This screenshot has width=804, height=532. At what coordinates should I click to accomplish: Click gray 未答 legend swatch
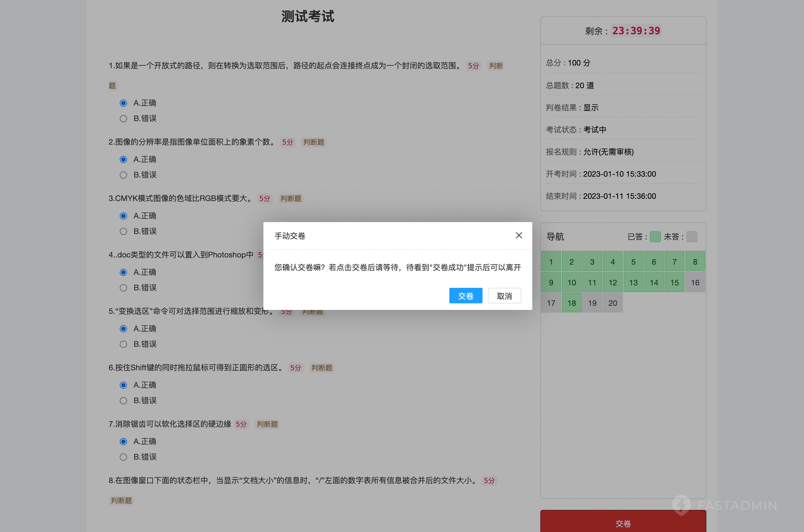tap(692, 237)
